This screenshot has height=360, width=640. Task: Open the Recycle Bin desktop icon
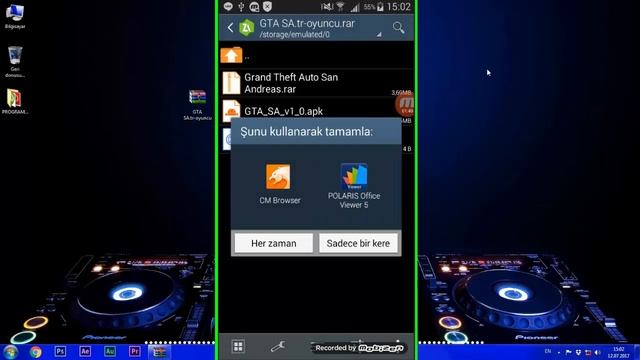[x=15, y=62]
